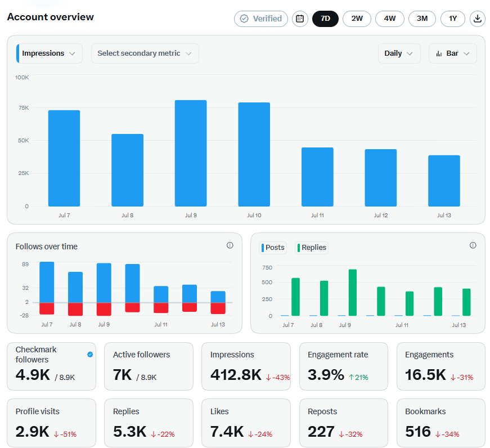Open the Reposts 227 card
490x448 pixels.
click(343, 423)
